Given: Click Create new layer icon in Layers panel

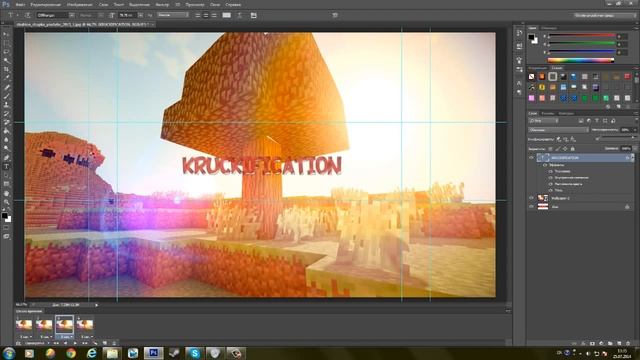Looking at the screenshot, I should 619,344.
